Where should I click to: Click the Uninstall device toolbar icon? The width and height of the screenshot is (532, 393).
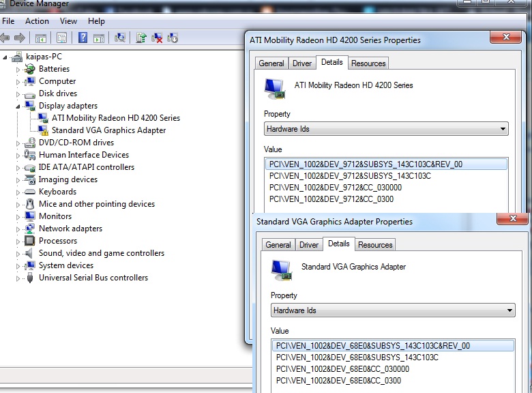click(157, 38)
